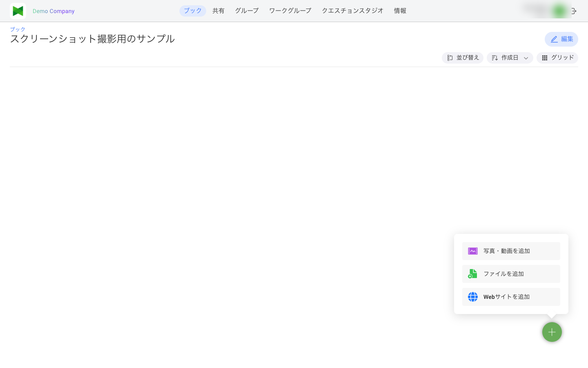Select the ブック tab in navigation
The height and width of the screenshot is (368, 588).
pos(193,11)
